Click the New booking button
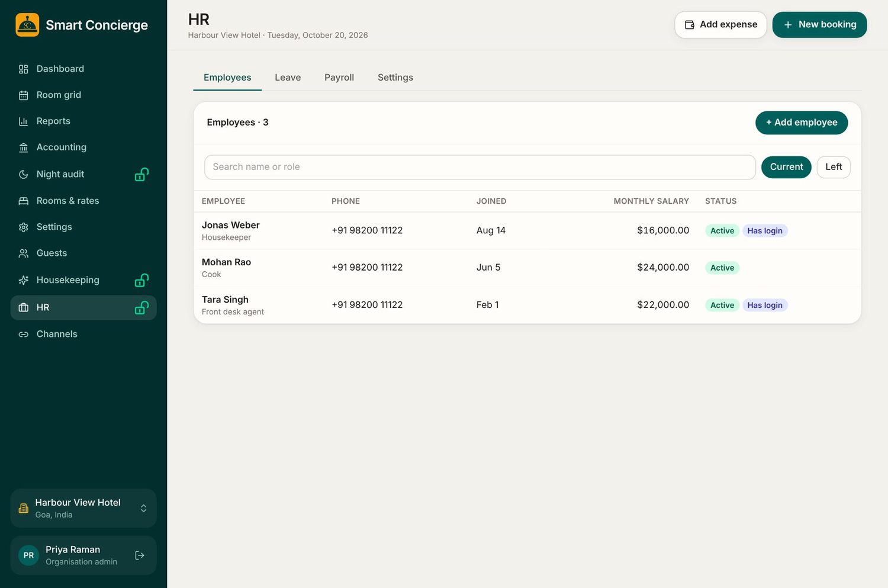The width and height of the screenshot is (888, 588). pyautogui.click(x=819, y=25)
